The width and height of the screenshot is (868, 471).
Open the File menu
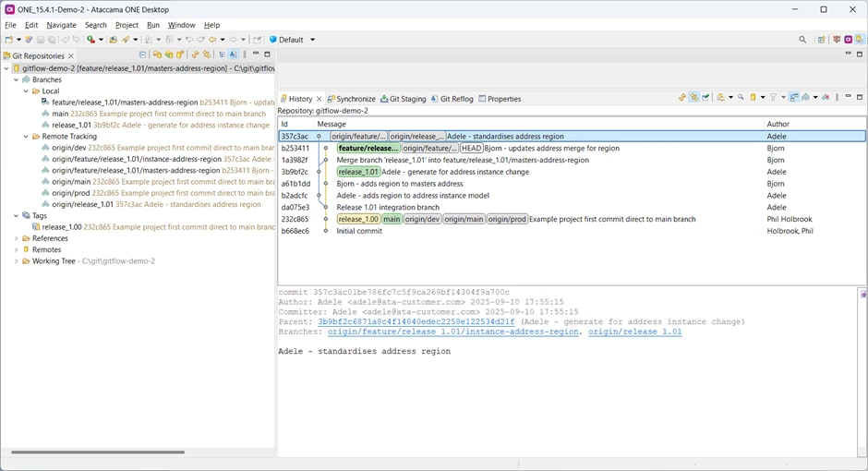[x=10, y=25]
